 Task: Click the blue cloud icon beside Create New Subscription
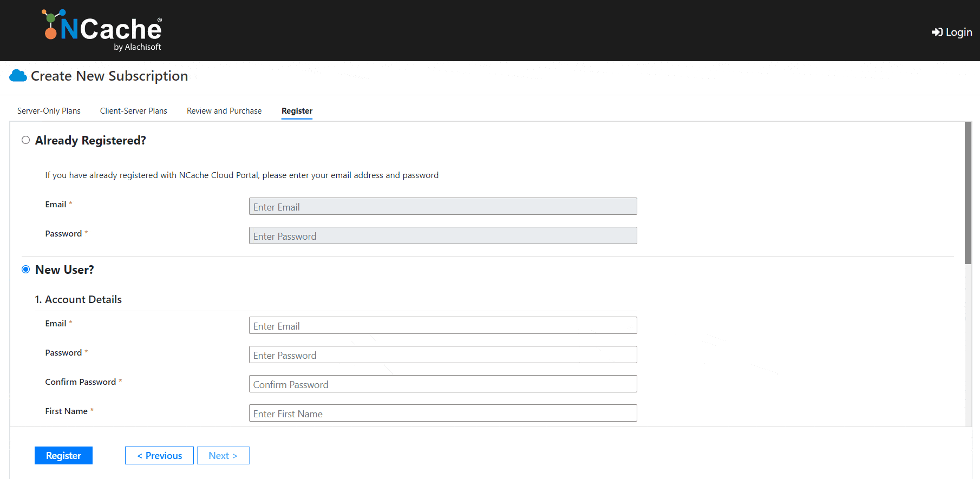click(18, 76)
